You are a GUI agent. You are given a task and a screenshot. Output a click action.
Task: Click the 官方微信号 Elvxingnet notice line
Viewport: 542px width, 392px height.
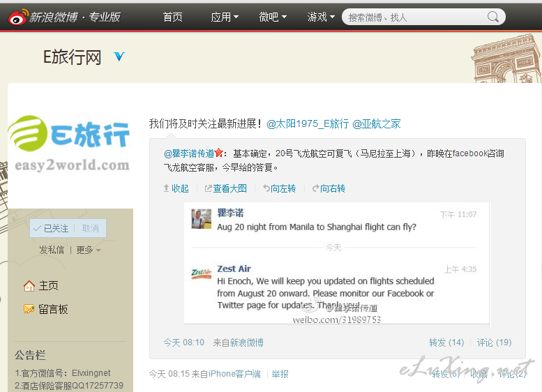click(63, 373)
